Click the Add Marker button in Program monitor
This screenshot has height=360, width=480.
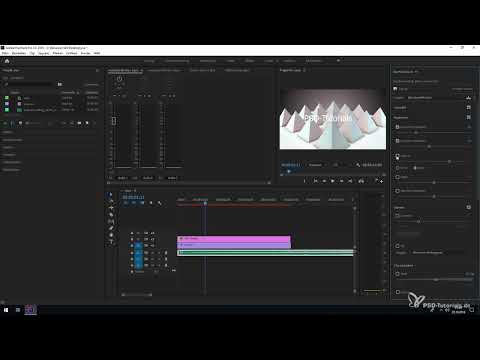(304, 181)
